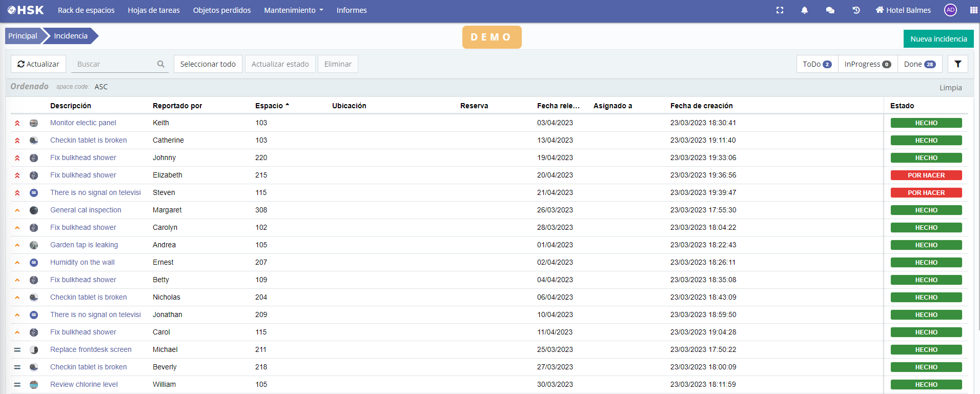Open the Monitor electic panel incident

point(83,123)
